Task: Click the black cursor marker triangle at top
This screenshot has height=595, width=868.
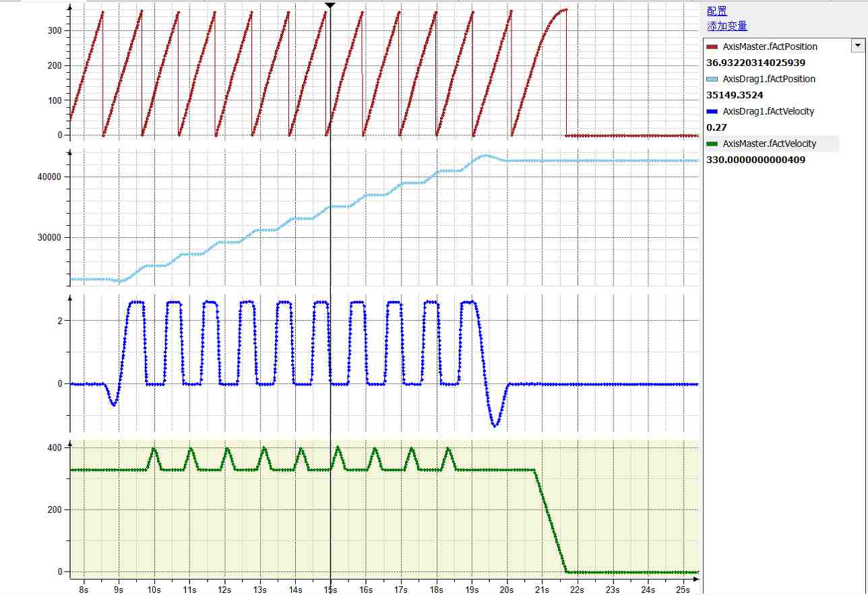Action: tap(330, 5)
